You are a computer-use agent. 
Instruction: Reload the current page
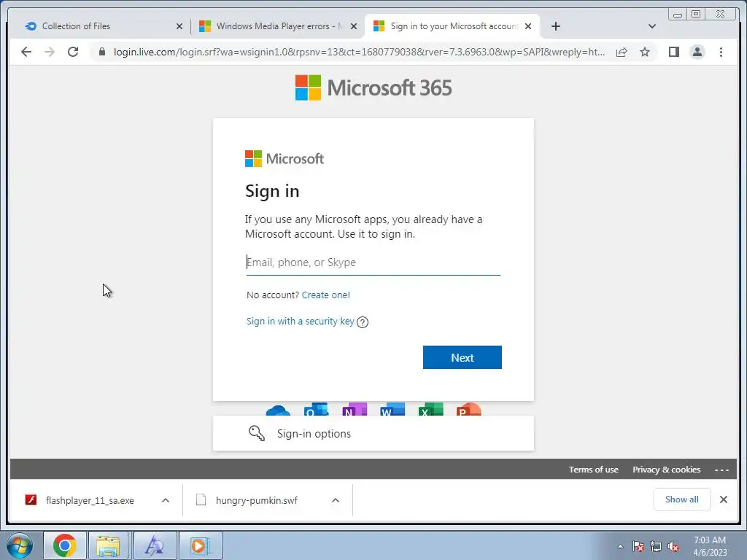73,52
